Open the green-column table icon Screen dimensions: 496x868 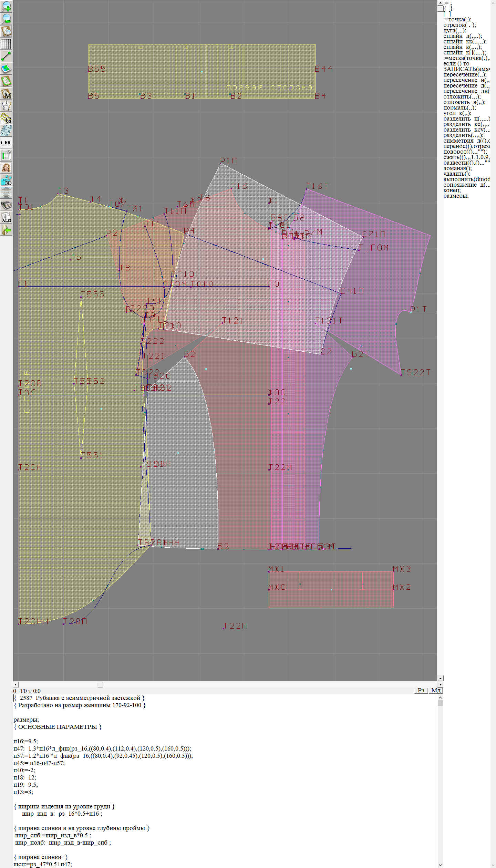(6, 155)
